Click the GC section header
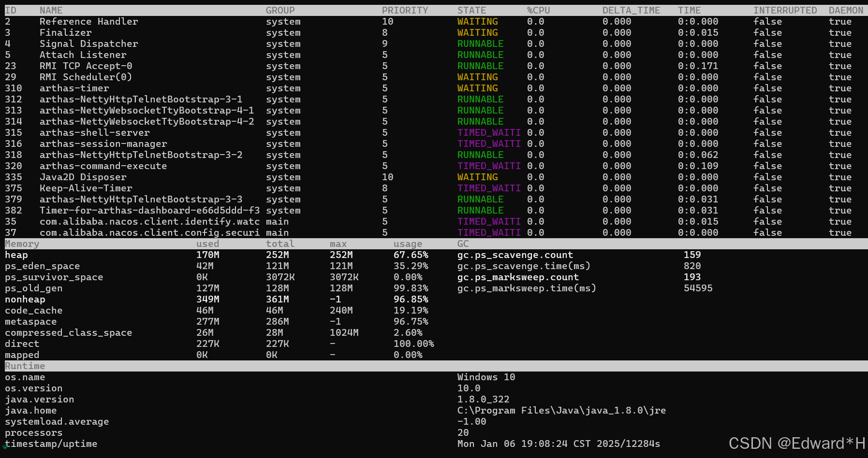Viewport: 868px width, 458px height. tap(462, 243)
